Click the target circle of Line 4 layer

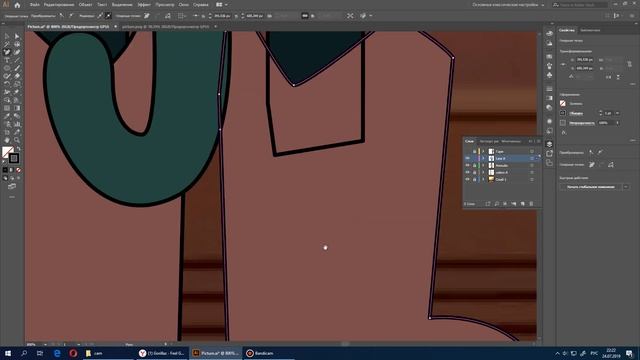pyautogui.click(x=532, y=158)
